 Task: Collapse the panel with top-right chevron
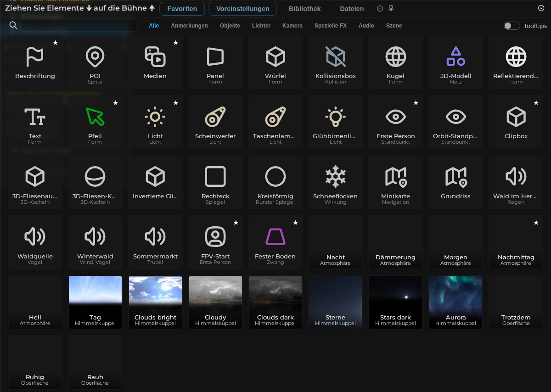click(541, 8)
